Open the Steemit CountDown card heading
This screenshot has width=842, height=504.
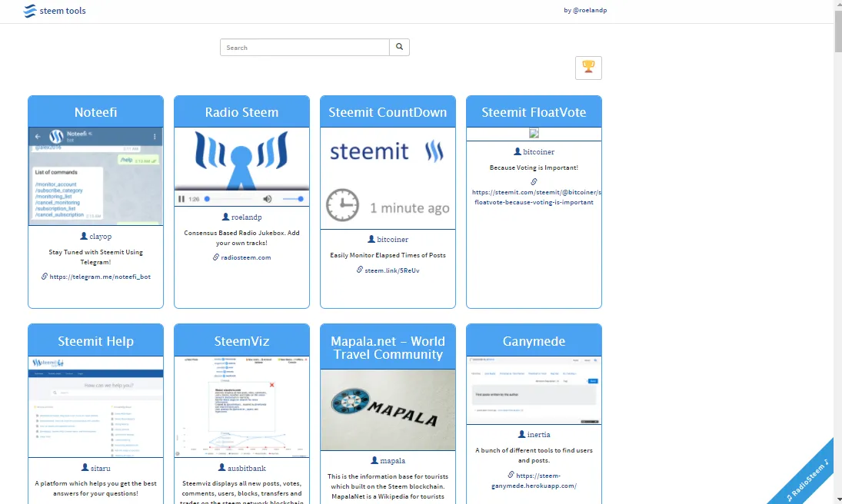click(388, 112)
